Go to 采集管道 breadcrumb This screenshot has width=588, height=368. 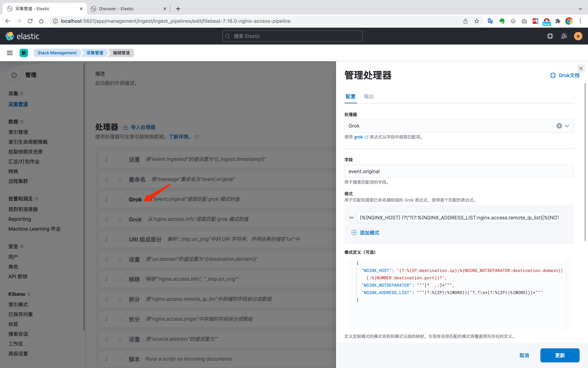(x=95, y=53)
